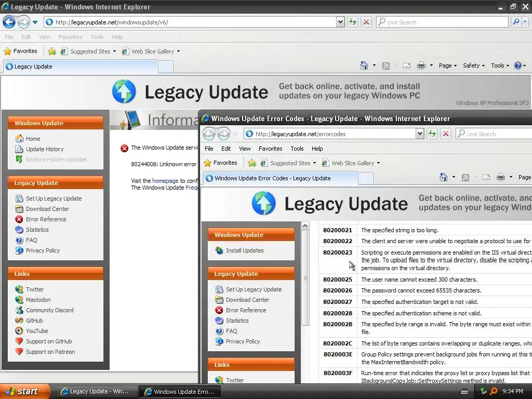Click Read Mail icon in the Legacy Update window

[x=407, y=65]
